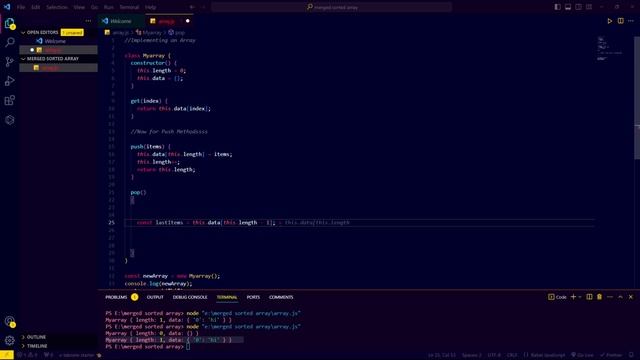Switch to the OUTPUT panel tab

point(155,297)
